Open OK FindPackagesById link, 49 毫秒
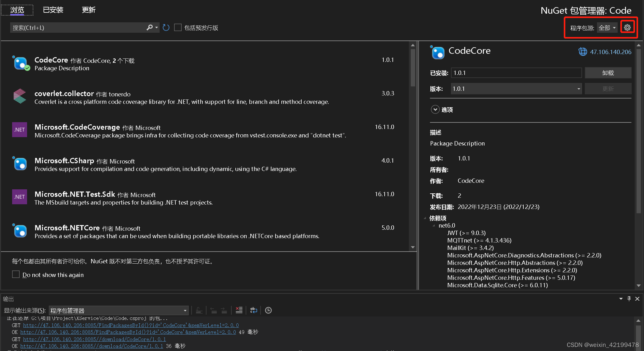 pyautogui.click(x=128, y=332)
